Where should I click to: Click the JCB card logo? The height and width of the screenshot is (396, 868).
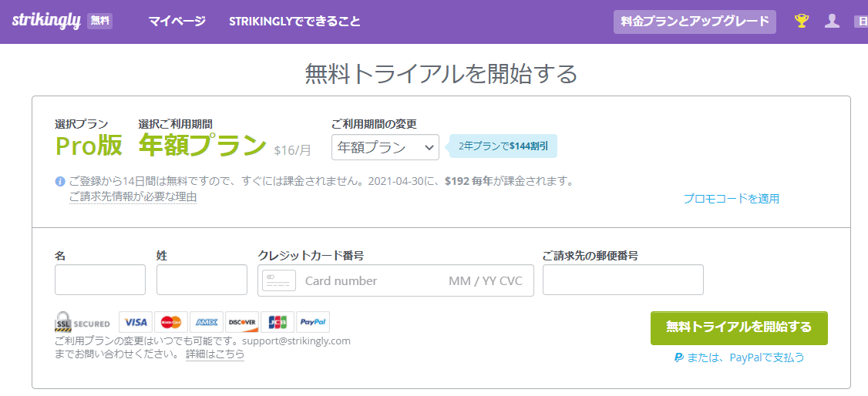click(x=278, y=322)
